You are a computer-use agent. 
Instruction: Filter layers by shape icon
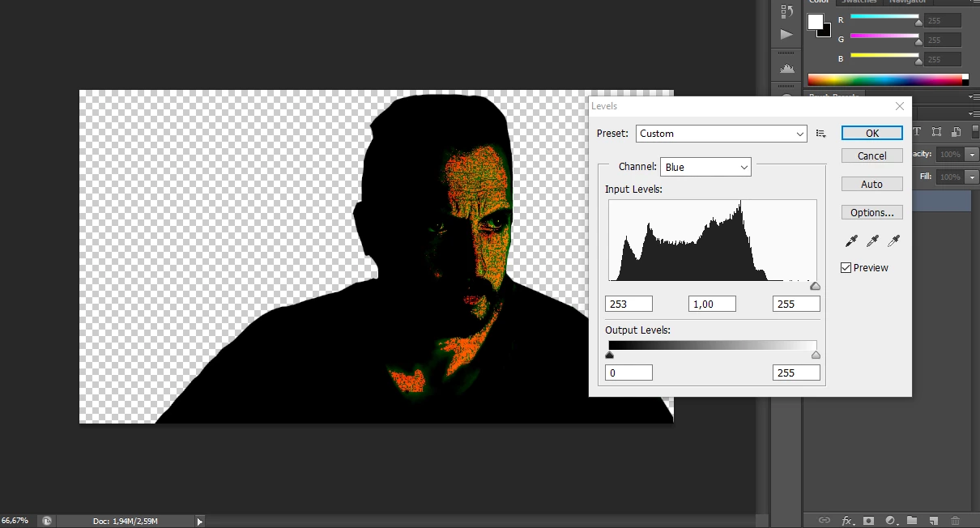coord(937,132)
